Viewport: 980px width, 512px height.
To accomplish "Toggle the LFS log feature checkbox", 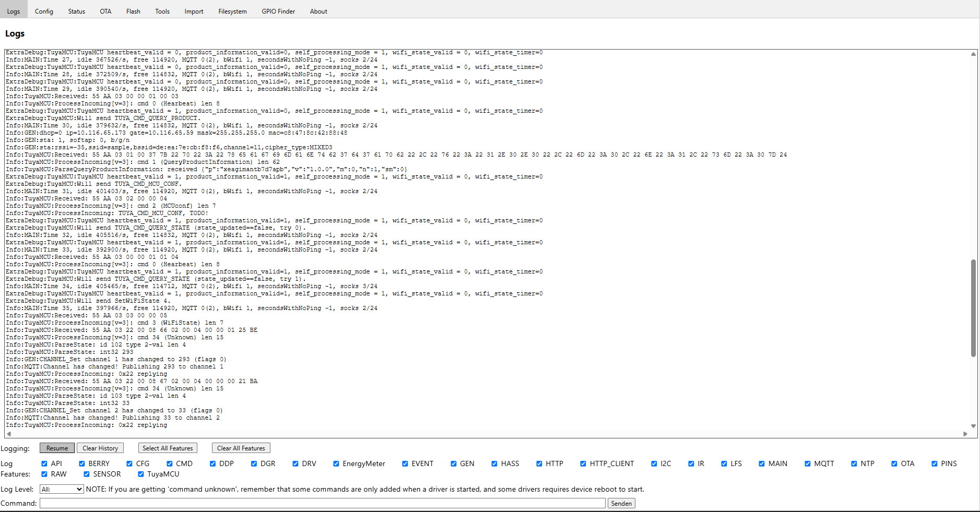I will coord(724,463).
